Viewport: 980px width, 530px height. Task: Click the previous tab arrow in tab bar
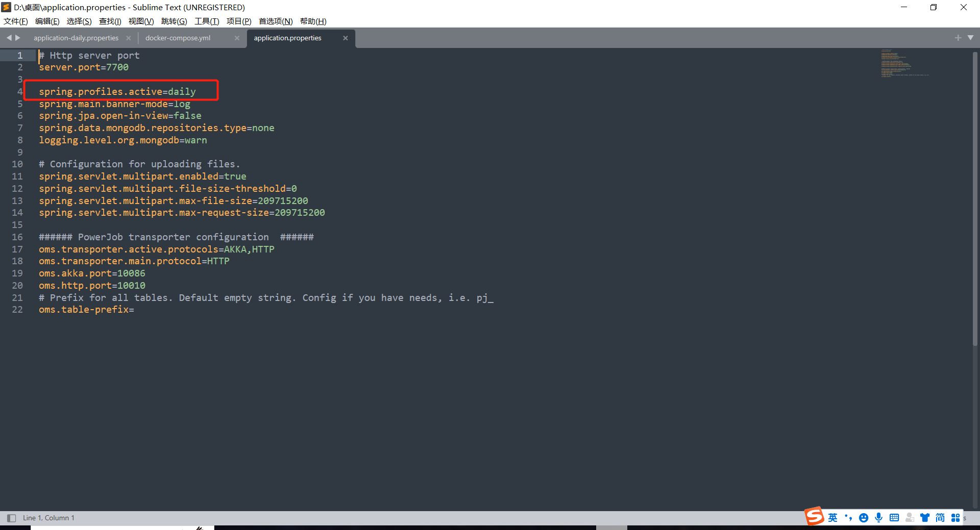click(9, 38)
